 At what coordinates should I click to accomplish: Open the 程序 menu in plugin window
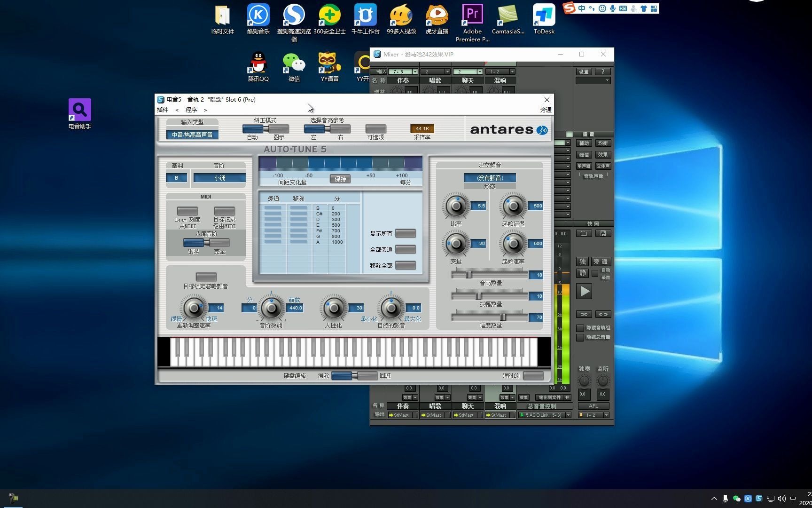point(191,110)
